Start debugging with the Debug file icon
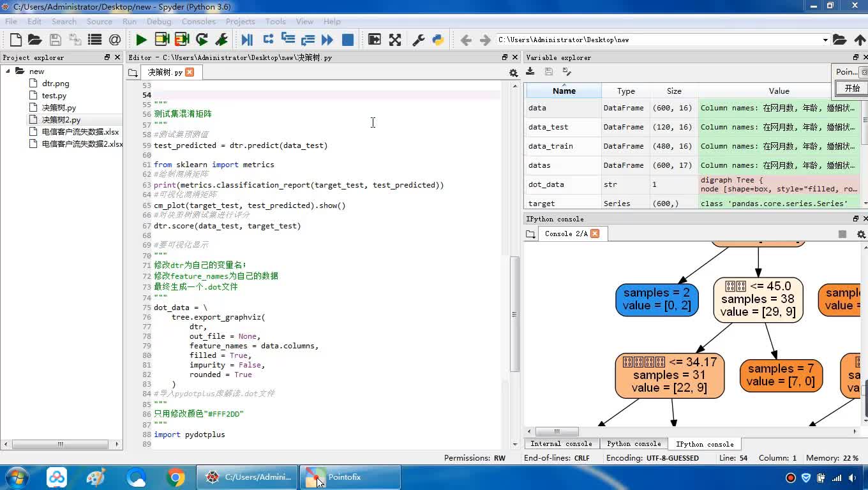 (247, 40)
